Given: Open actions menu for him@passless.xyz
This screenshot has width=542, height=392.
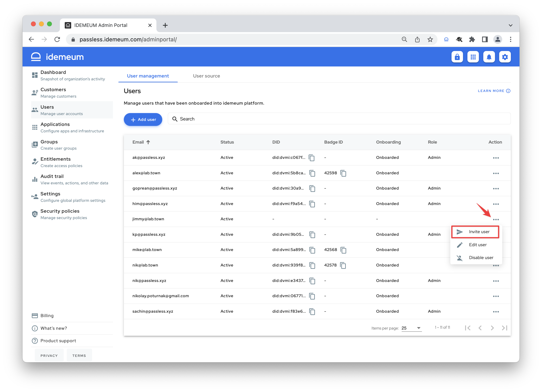Looking at the screenshot, I should pyautogui.click(x=496, y=204).
